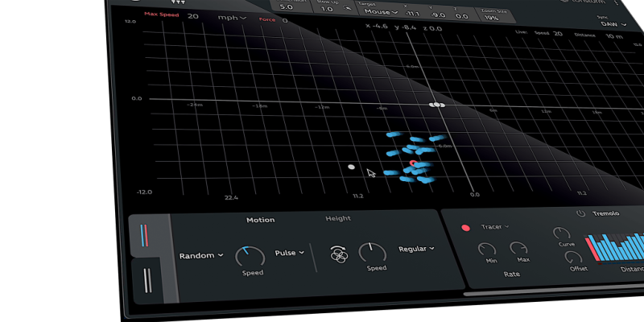Select the white lines side tab
Viewport: 644px width, 322px height.
147,280
